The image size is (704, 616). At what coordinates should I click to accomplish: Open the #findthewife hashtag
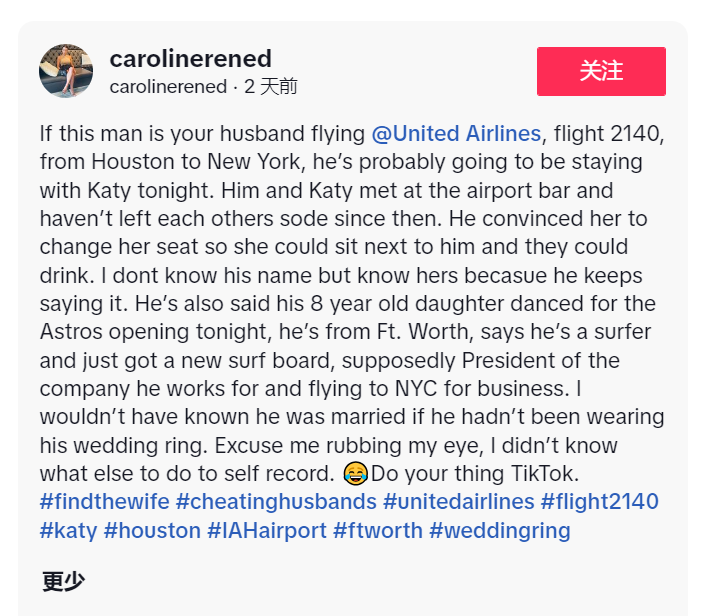[105, 502]
